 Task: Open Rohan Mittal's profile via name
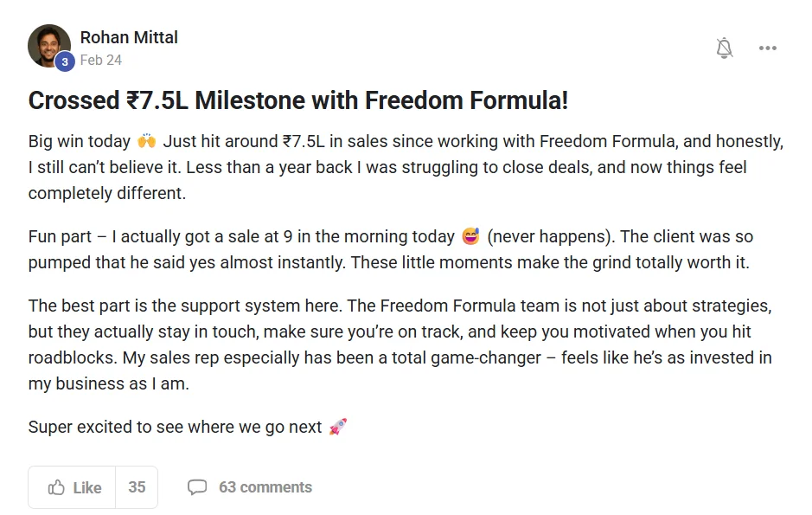tap(129, 37)
